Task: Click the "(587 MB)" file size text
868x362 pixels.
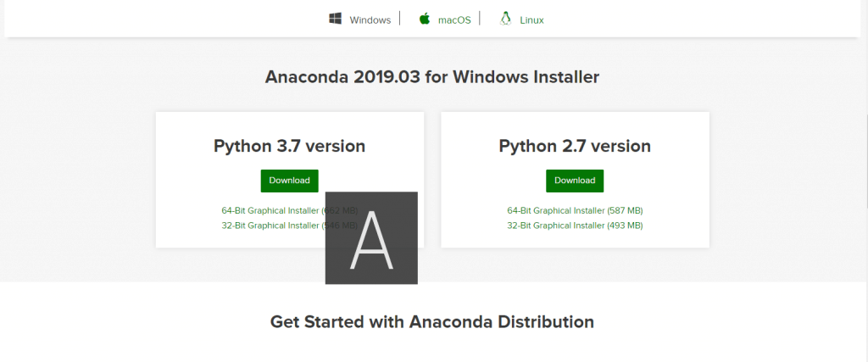Action: click(x=625, y=211)
